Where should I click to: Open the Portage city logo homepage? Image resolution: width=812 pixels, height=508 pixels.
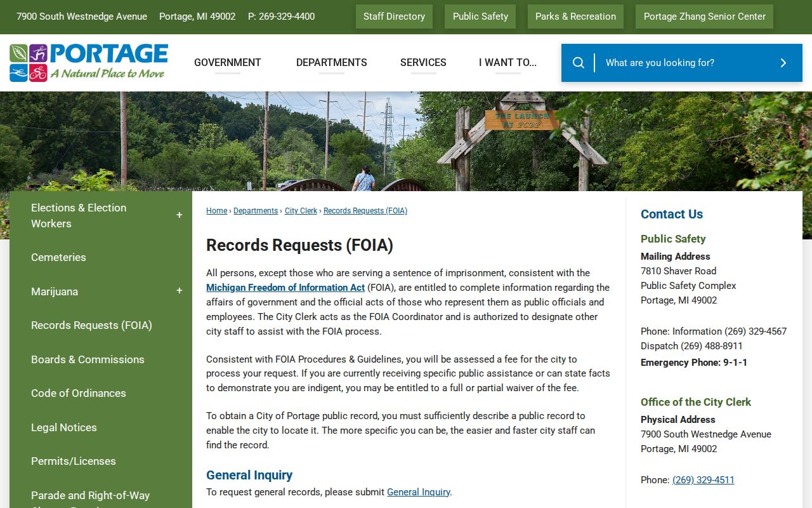tap(89, 62)
